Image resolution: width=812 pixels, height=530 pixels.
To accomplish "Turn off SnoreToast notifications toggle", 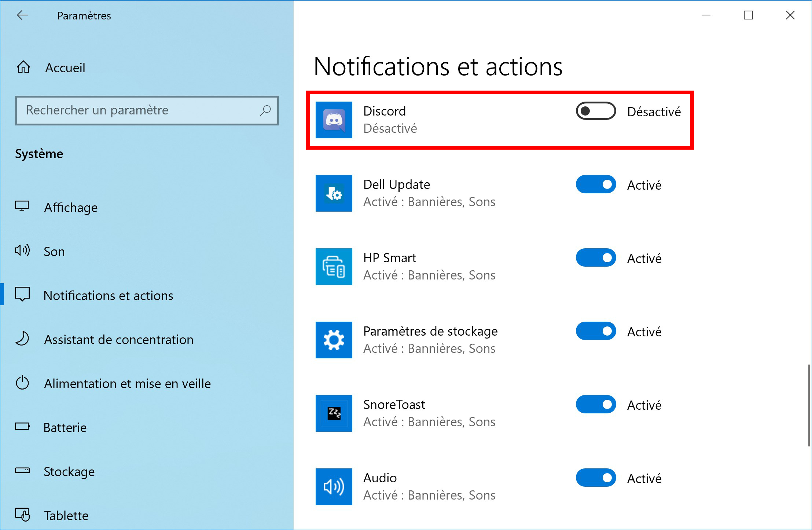I will coord(596,405).
